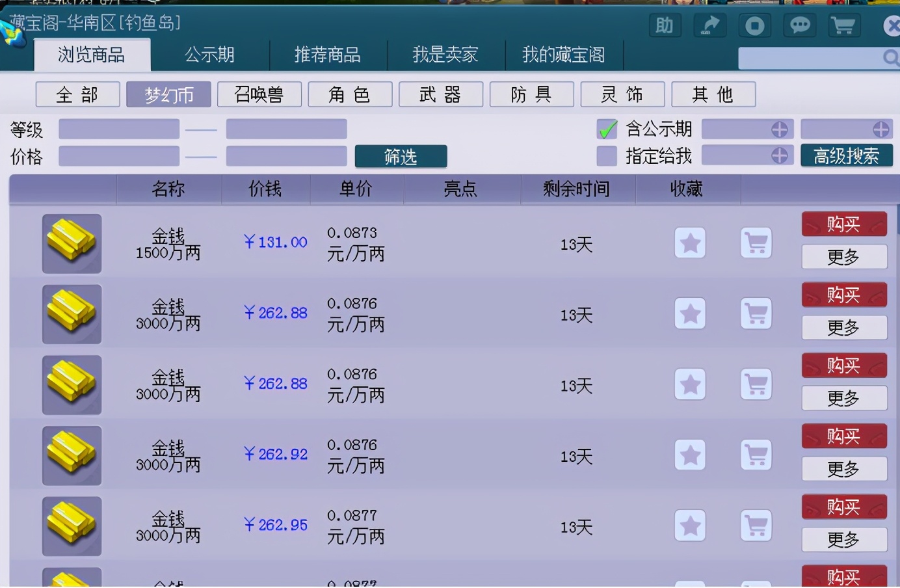The image size is (900, 588).
Task: Click the gold bars thumbnail of the first listing
Action: click(x=72, y=244)
